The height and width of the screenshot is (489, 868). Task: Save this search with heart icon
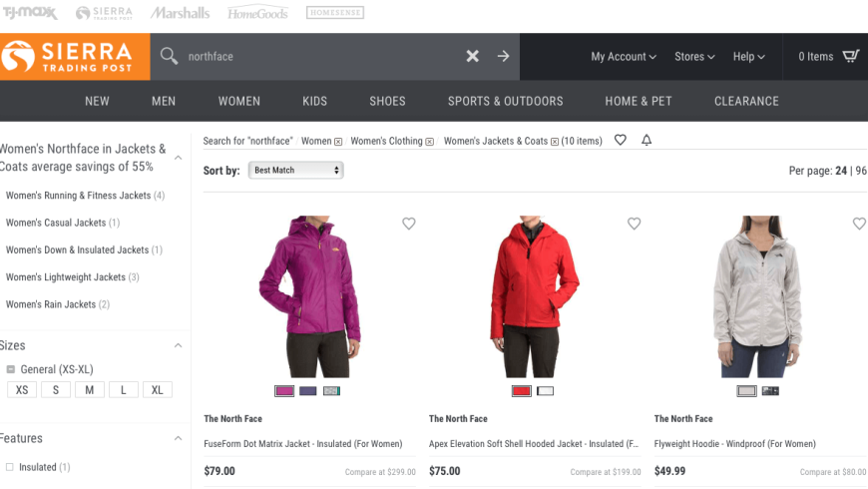pyautogui.click(x=620, y=140)
